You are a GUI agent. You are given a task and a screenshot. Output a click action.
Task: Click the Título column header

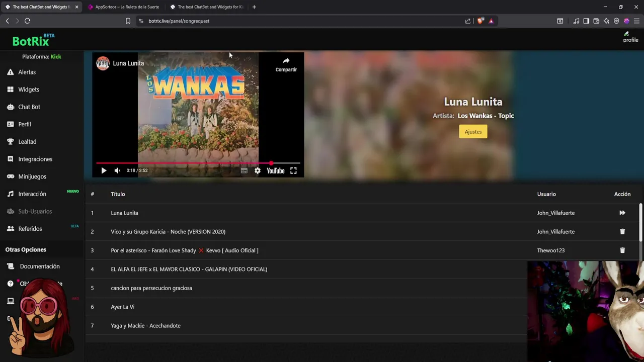(118, 194)
